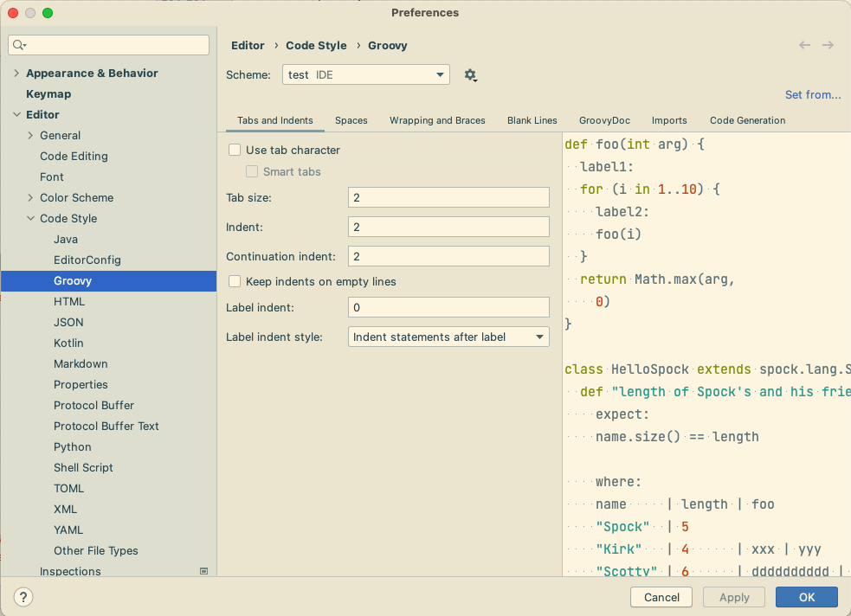The height and width of the screenshot is (616, 851).
Task: Click Editor in the breadcrumb
Action: point(248,46)
